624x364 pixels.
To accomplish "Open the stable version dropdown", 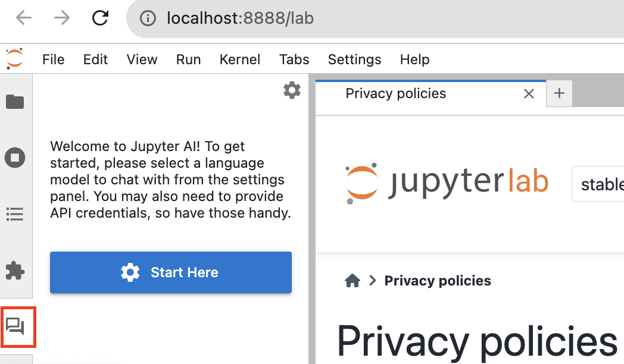I will [x=598, y=184].
